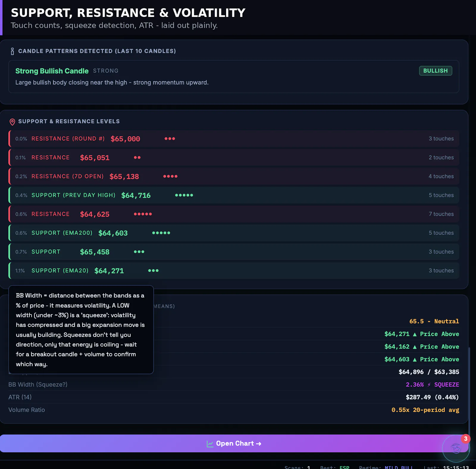476x469 pixels.
Task: Select the Resistance (Round #) $65,000 row
Action: click(x=234, y=139)
